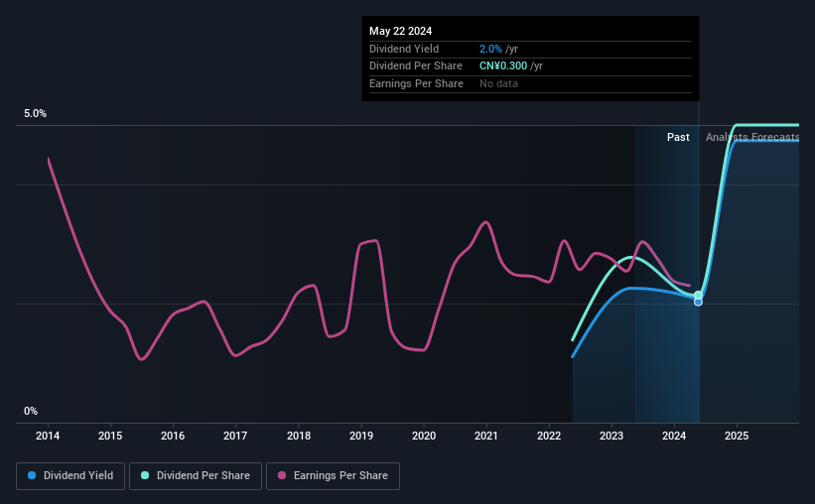
Task: Select the blue data point marker on chart
Action: [x=698, y=302]
